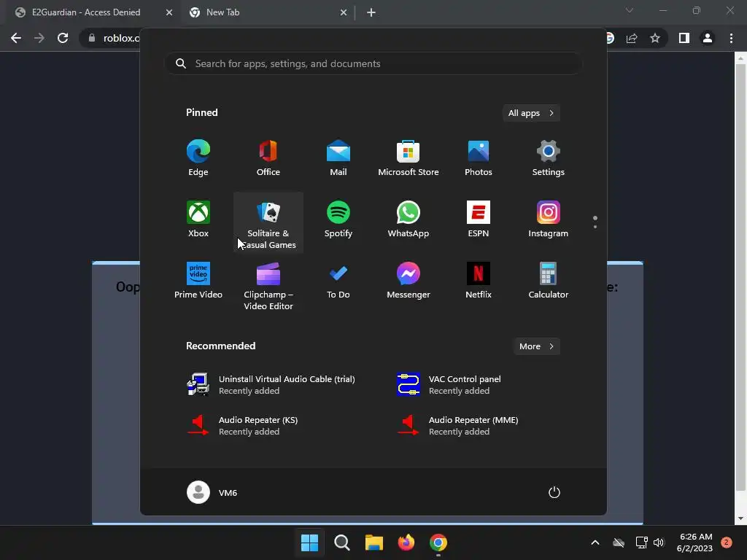This screenshot has height=560, width=747.
Task: Launch Firefox from taskbar
Action: click(406, 542)
